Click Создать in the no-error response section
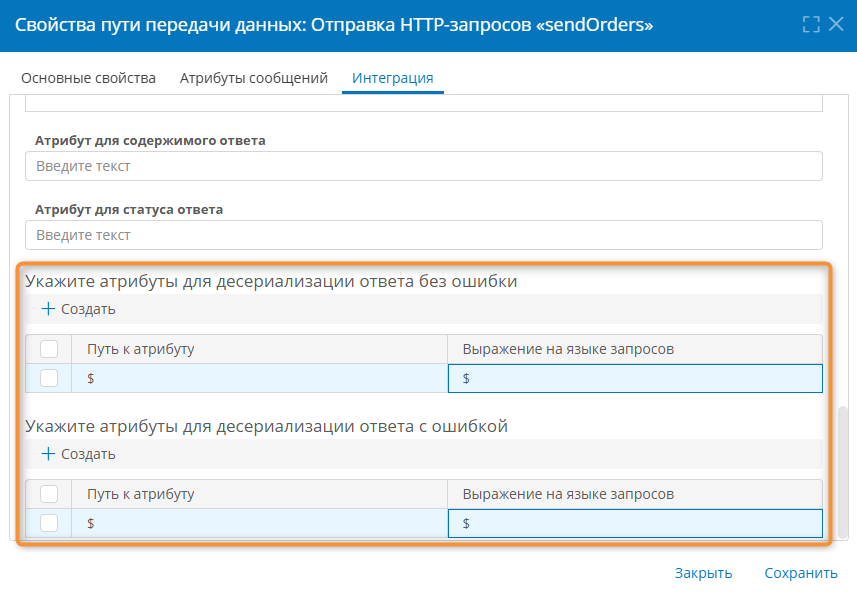The width and height of the screenshot is (857, 595). tap(78, 309)
